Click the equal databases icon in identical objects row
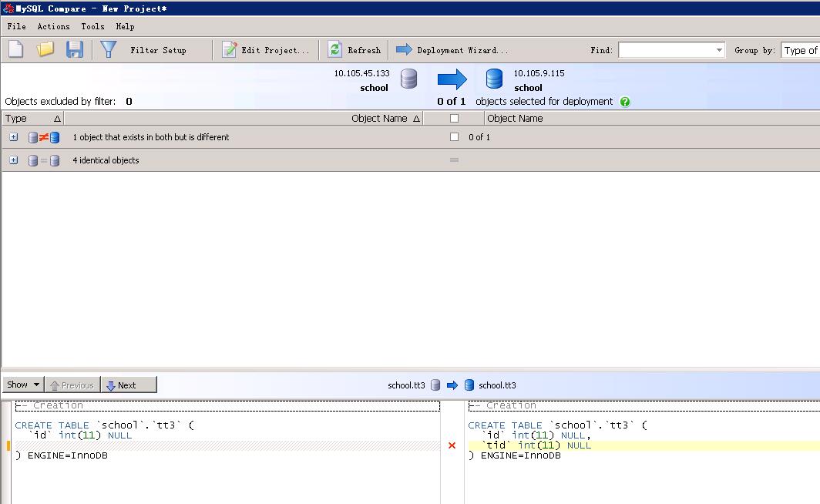Viewport: 820px width, 504px height. click(x=44, y=160)
